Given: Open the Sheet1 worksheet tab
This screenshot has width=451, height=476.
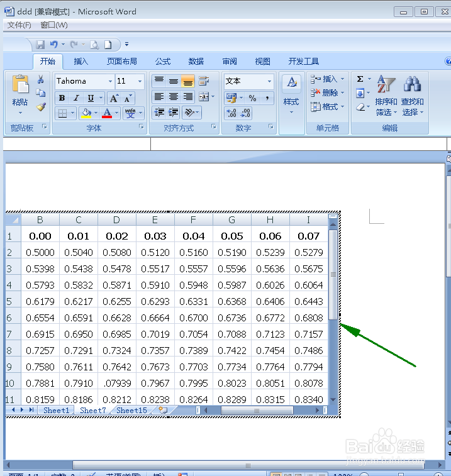Looking at the screenshot, I should coord(56,411).
